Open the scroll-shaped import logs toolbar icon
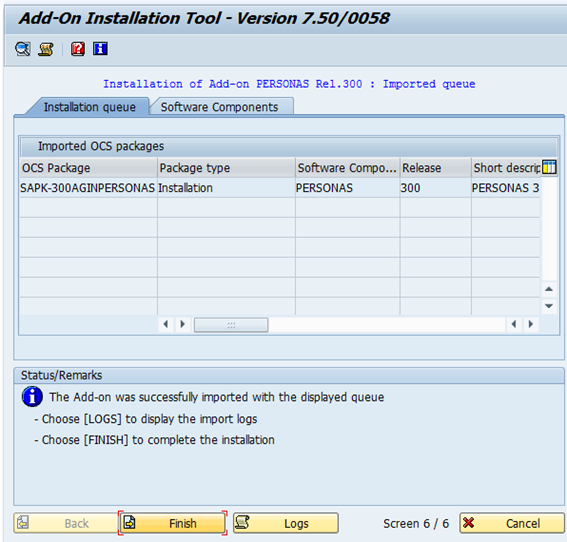 point(46,49)
